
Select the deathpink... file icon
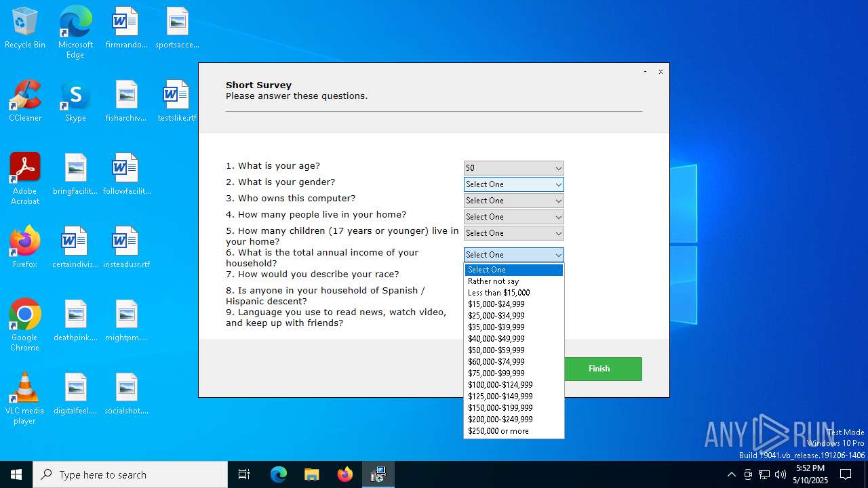(75, 321)
